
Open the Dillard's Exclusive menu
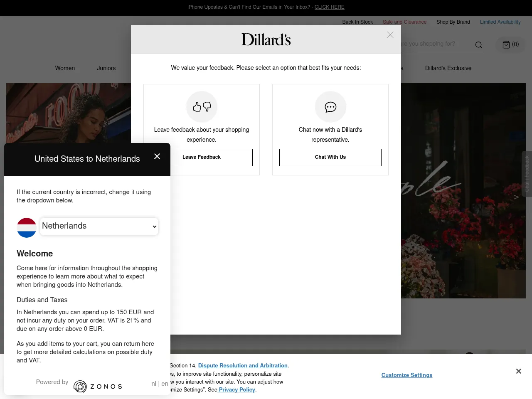click(448, 68)
